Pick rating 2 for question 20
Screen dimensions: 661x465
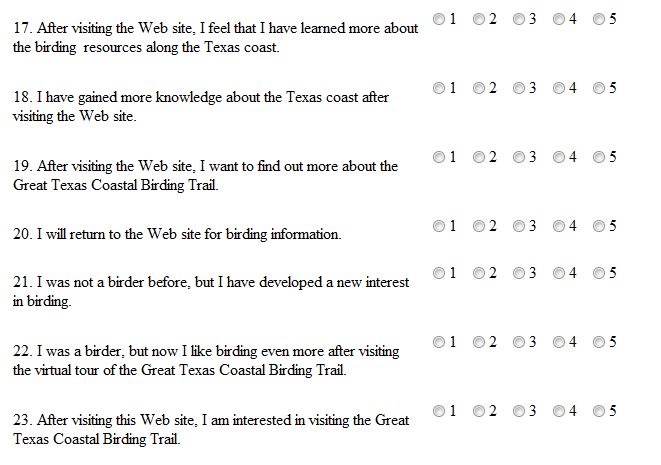(478, 226)
